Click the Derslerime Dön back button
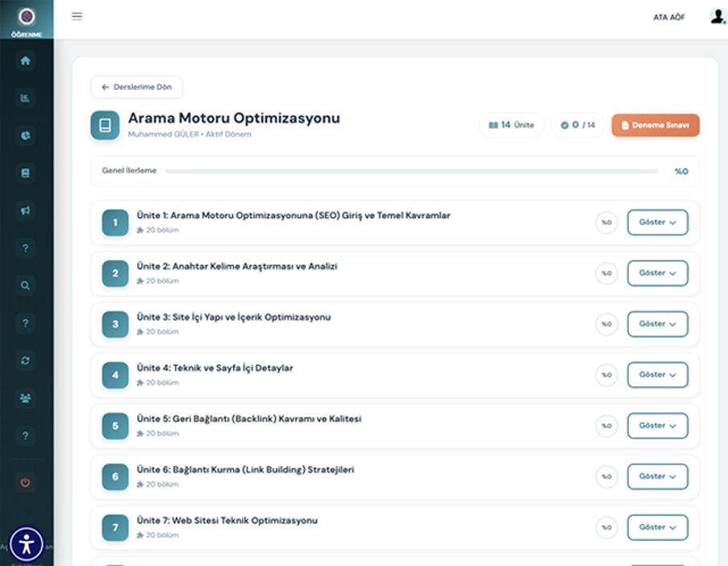 (x=136, y=87)
